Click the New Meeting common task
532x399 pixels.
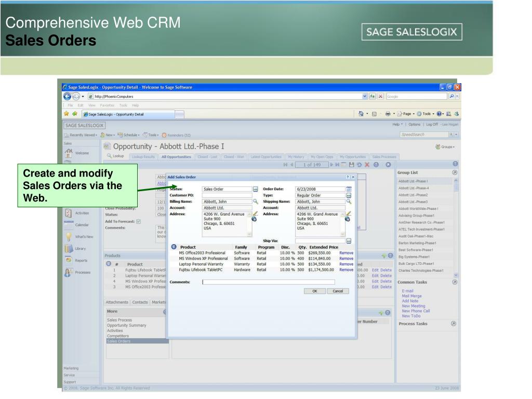tap(413, 306)
